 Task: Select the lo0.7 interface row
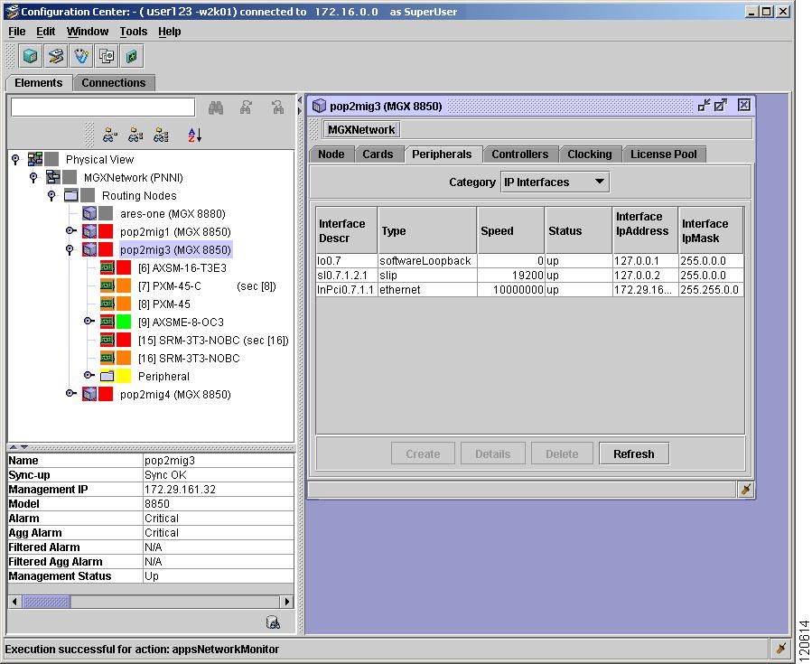[530, 260]
